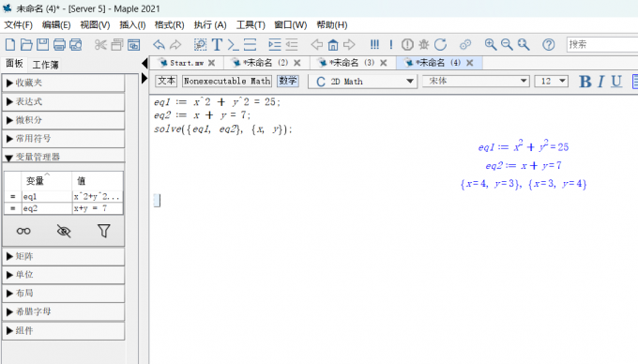
Task: Interrupt computation with the stop icon
Action: (x=407, y=44)
